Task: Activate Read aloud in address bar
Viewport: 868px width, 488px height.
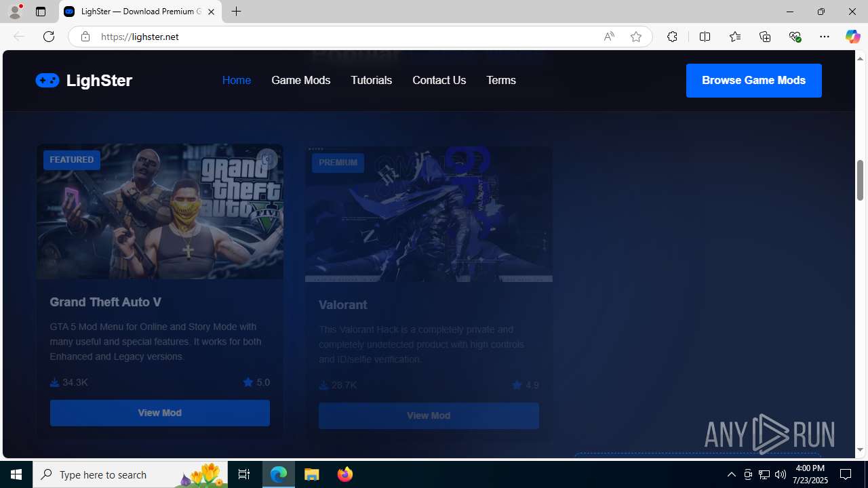Action: (x=609, y=37)
